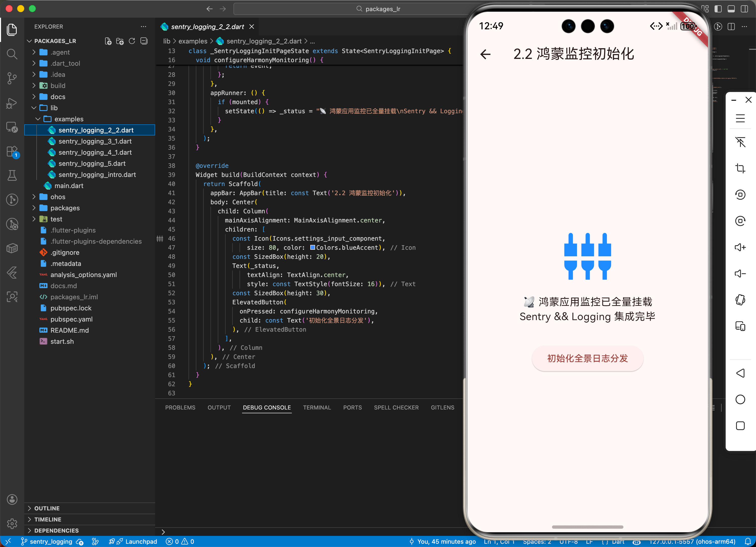
Task: Expand the OUTLINE section
Action: coord(47,508)
